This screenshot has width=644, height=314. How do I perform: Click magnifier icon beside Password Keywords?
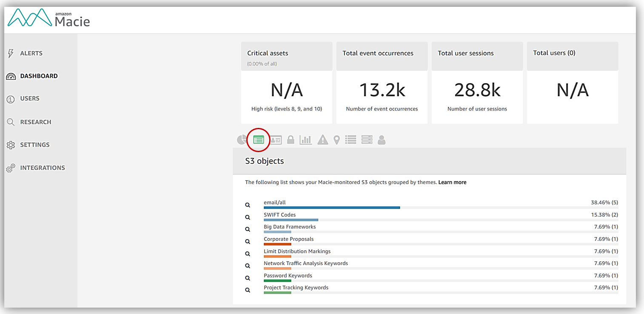point(248,278)
